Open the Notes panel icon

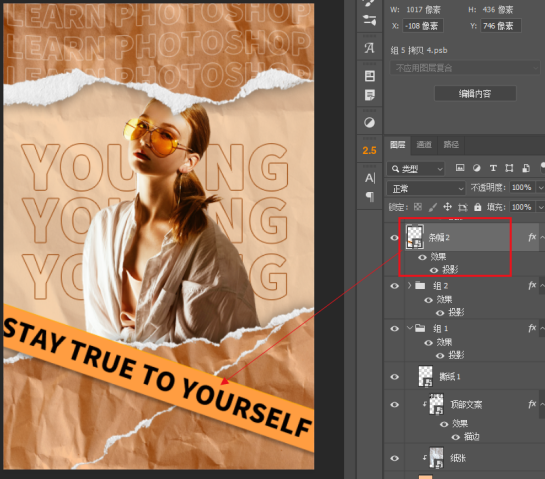pyautogui.click(x=369, y=95)
